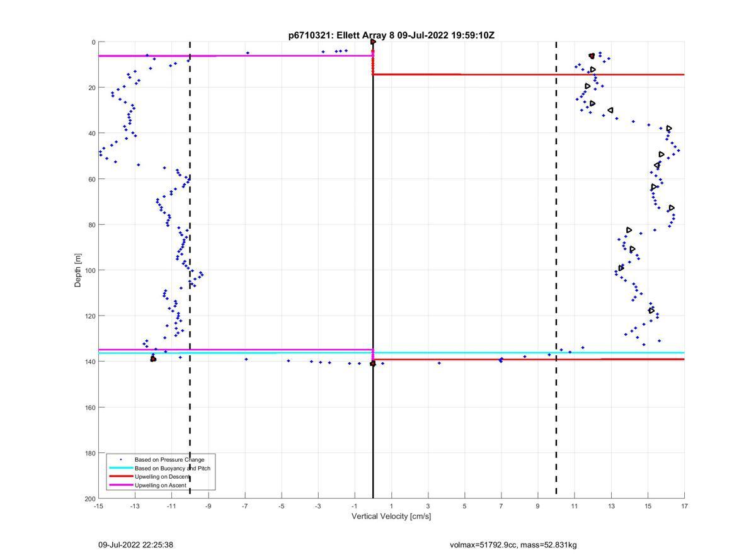Viewport: 756px width, 560px height.
Task: Click the y-axis tick label '140'
Action: pyautogui.click(x=90, y=362)
